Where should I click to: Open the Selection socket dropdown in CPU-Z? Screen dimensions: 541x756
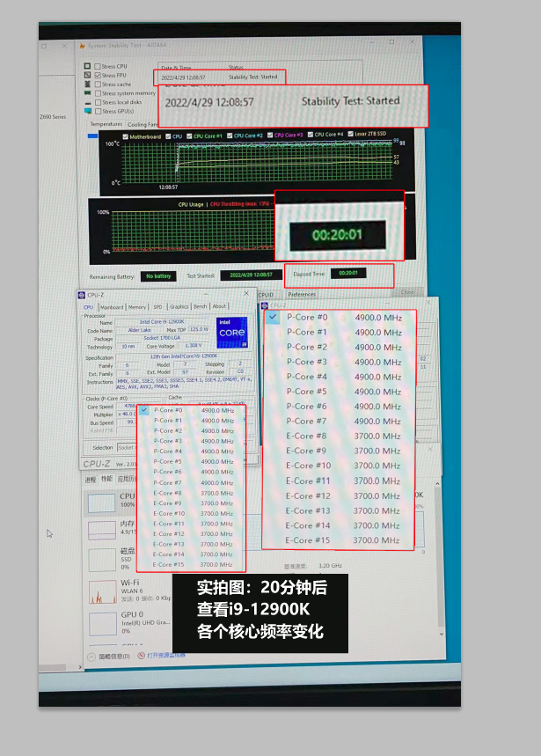pyautogui.click(x=126, y=447)
